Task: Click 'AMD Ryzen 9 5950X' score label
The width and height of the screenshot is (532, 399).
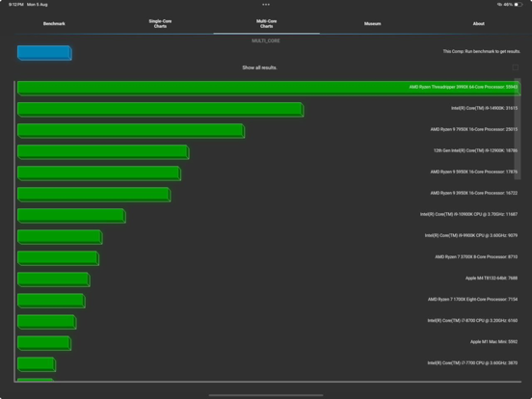Action: pyautogui.click(x=474, y=172)
